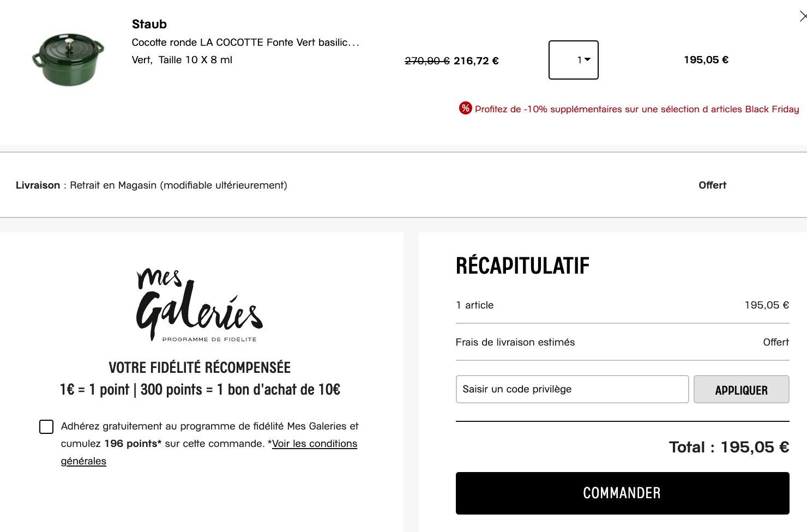The width and height of the screenshot is (807, 532).
Task: Click the Retrait en Magasin delivery option
Action: pos(178,185)
